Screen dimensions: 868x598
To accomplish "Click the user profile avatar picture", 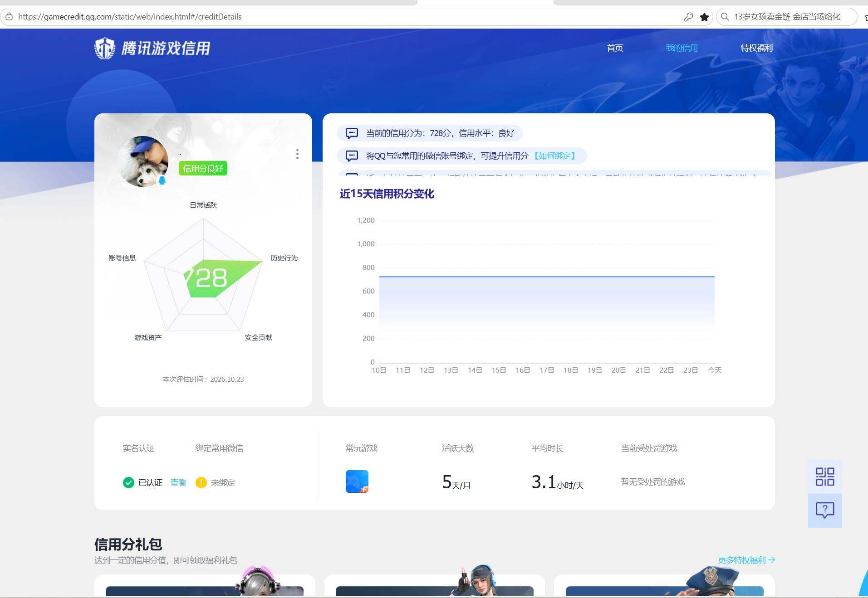I will coord(142,161).
